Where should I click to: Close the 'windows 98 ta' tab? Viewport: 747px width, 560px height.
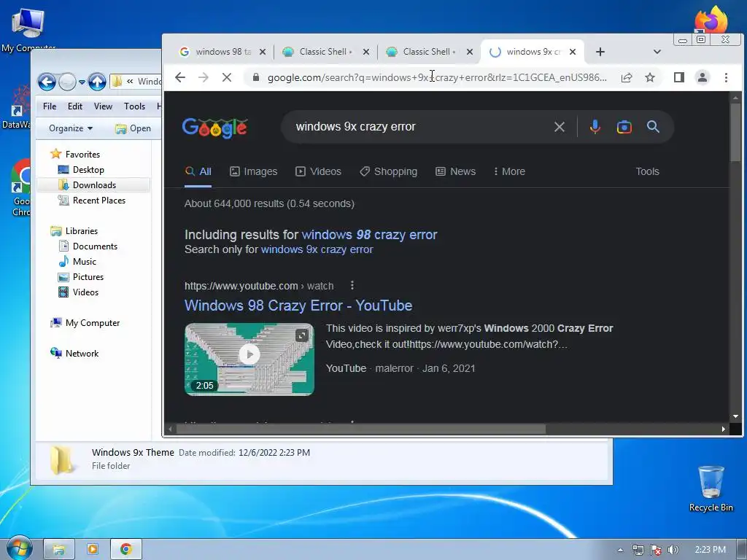pos(263,52)
